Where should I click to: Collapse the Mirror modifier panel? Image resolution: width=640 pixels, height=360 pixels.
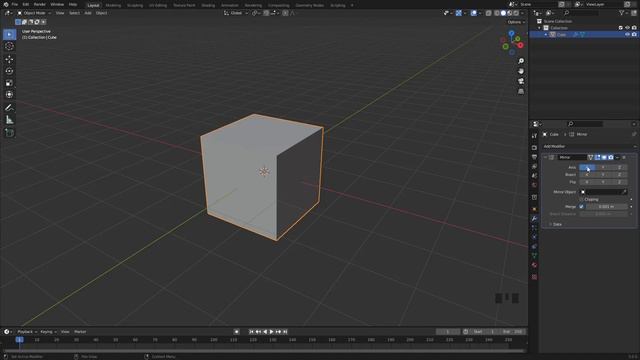coord(545,158)
